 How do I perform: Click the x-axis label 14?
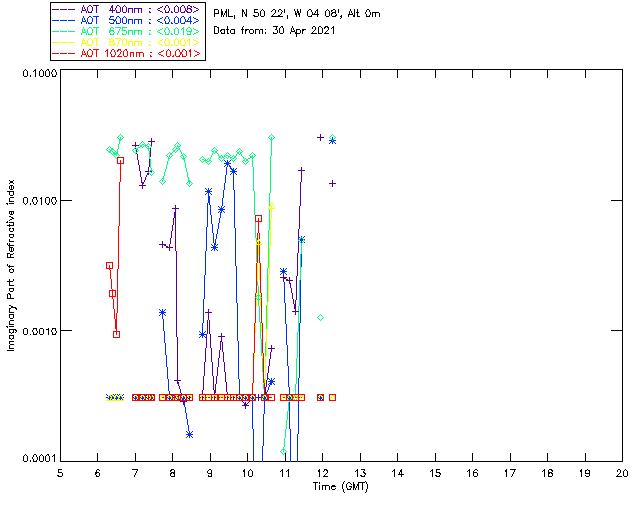pos(398,473)
